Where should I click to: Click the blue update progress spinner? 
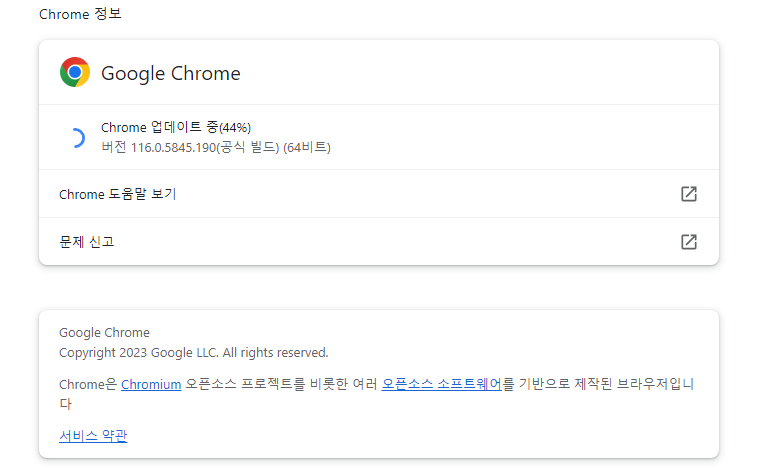75,138
